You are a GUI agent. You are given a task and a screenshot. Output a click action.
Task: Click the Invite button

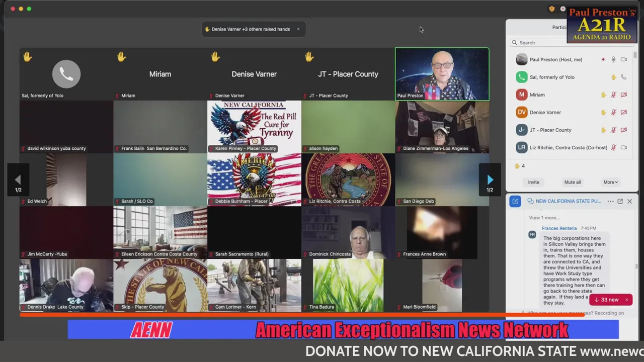coord(533,182)
